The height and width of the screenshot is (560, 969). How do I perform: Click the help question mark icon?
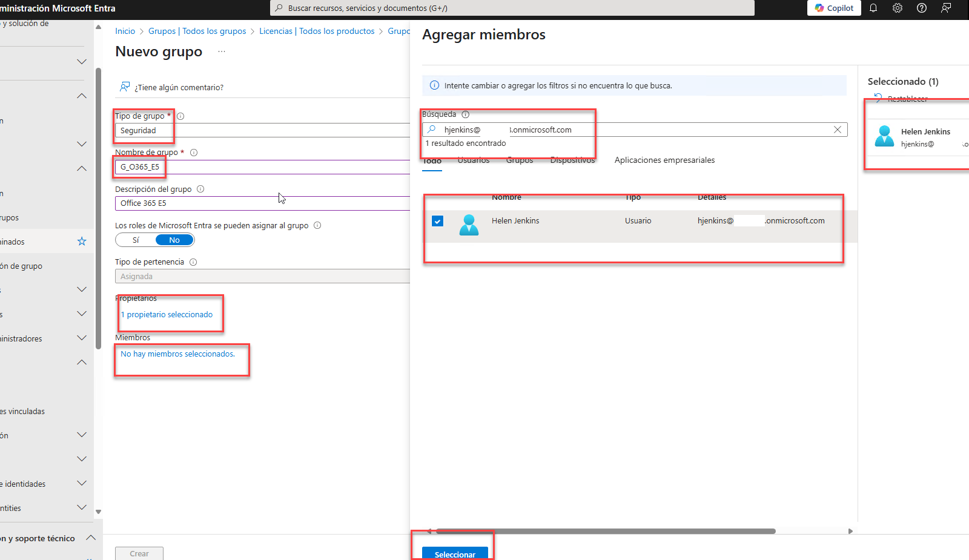tap(922, 8)
